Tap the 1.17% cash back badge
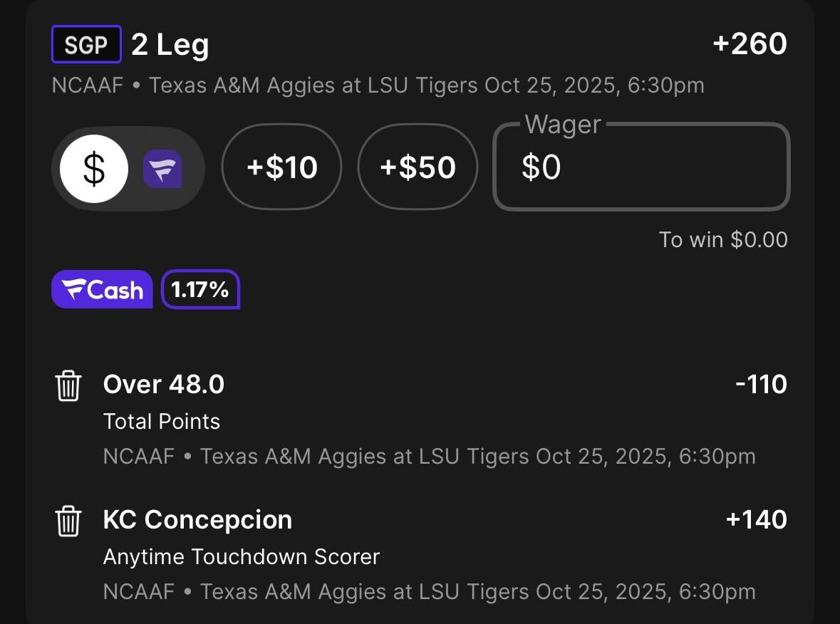Viewport: 840px width, 624px height. (x=200, y=289)
